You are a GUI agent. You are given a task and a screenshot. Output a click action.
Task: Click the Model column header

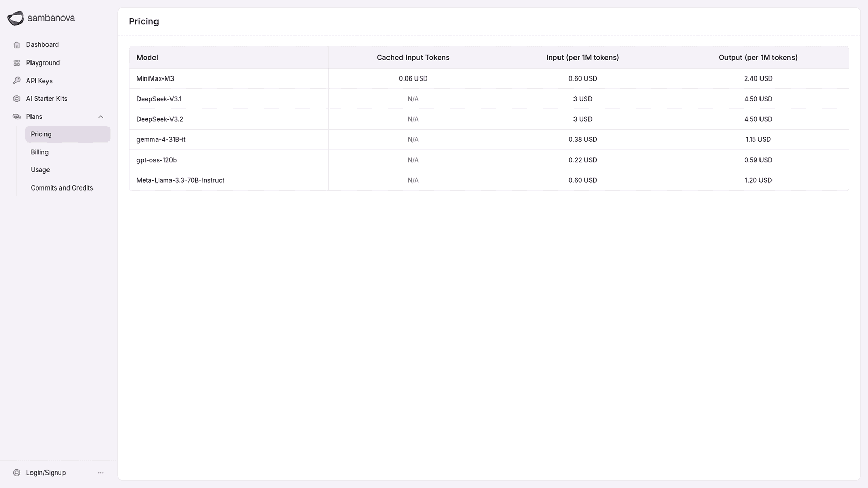click(147, 58)
